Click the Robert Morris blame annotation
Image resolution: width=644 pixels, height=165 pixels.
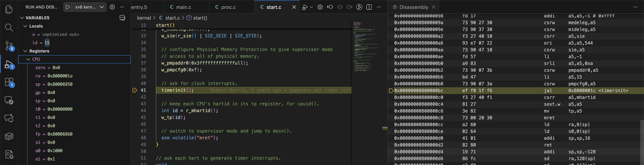point(281,90)
